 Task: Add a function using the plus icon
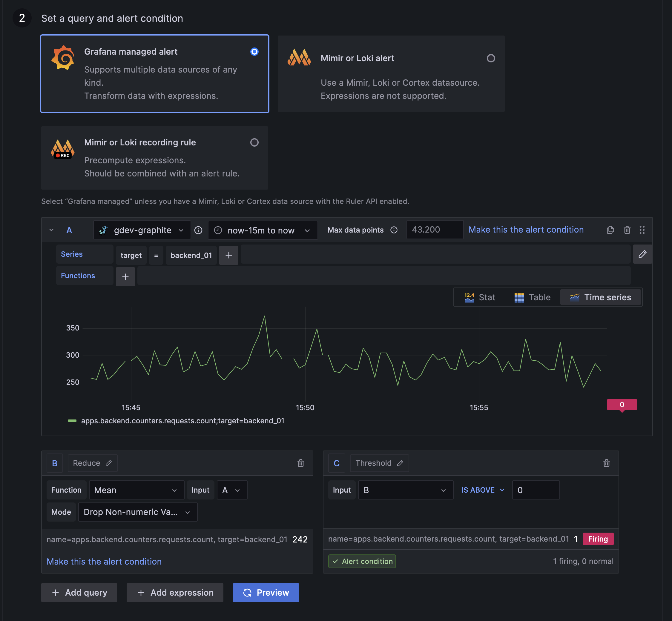pyautogui.click(x=125, y=276)
